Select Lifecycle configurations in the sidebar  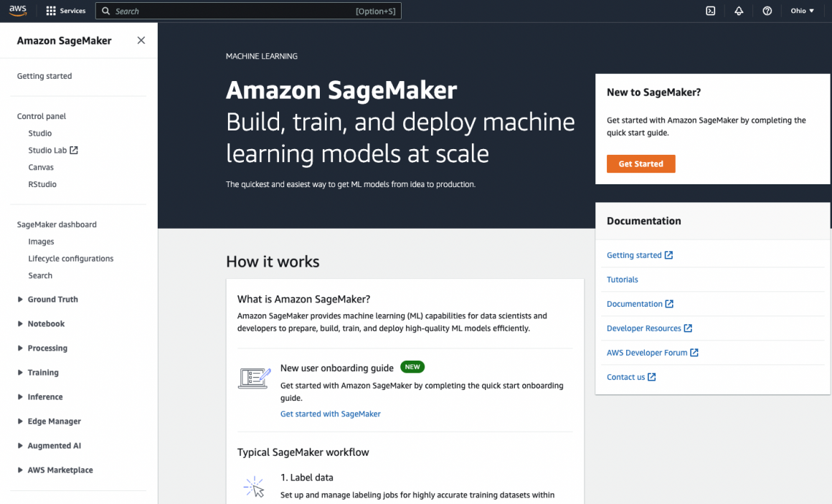(71, 259)
